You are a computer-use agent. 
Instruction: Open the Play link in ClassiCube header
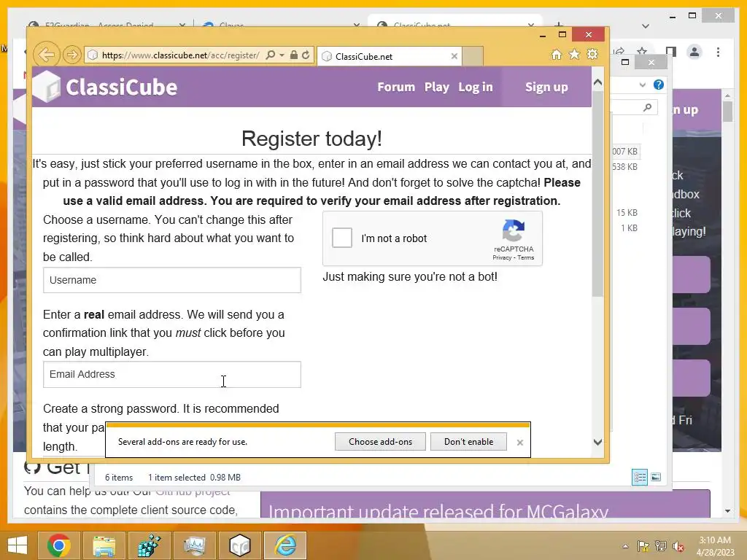[437, 87]
